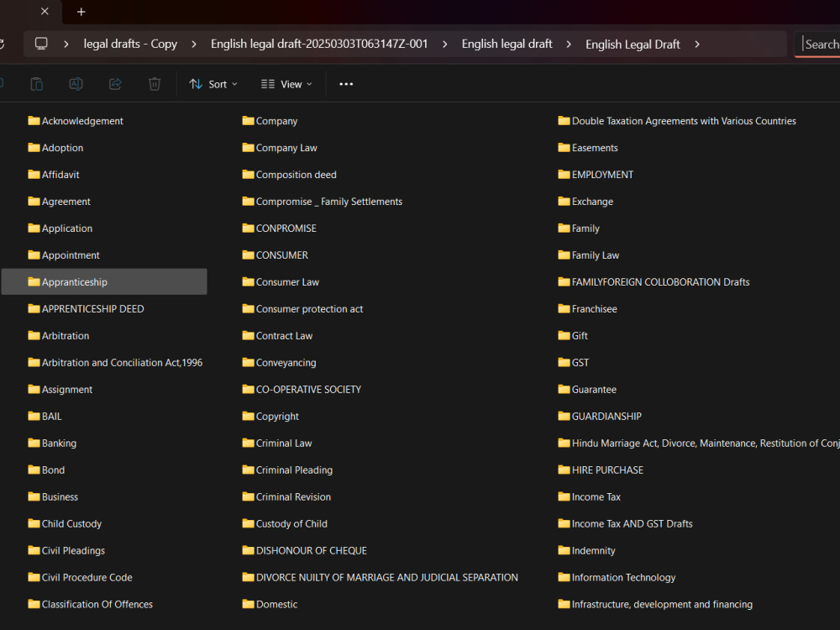The image size is (840, 630).
Task: Select Double Taxation Agreements with Various Countries
Action: click(x=684, y=121)
